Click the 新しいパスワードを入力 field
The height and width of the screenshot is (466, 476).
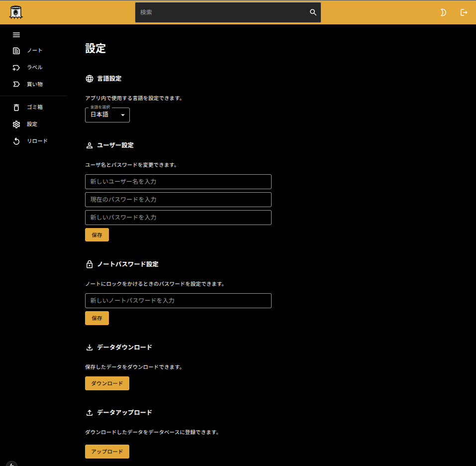click(178, 218)
